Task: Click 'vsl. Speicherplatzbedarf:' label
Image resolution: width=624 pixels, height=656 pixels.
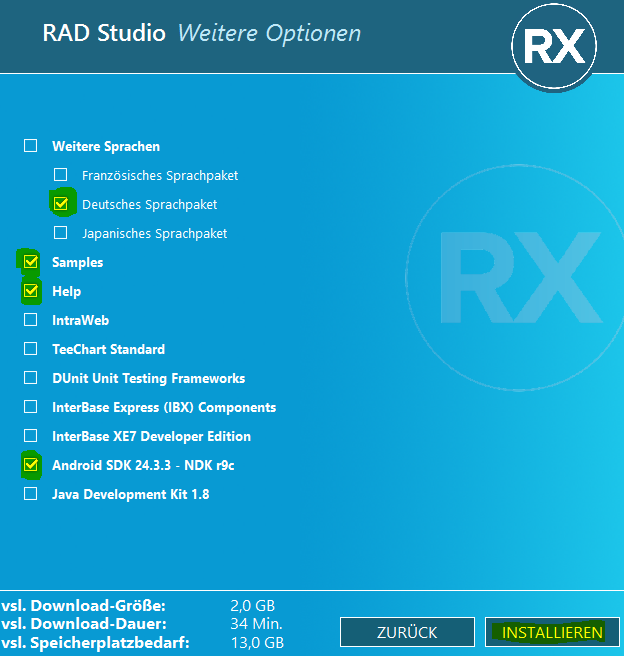Action: click(x=95, y=643)
